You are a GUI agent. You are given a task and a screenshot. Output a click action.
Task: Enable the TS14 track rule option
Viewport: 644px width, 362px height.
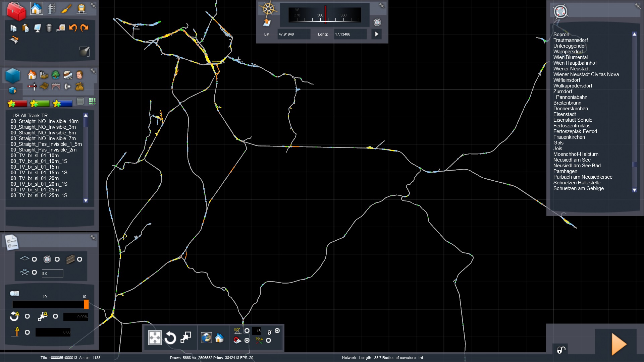click(x=268, y=341)
